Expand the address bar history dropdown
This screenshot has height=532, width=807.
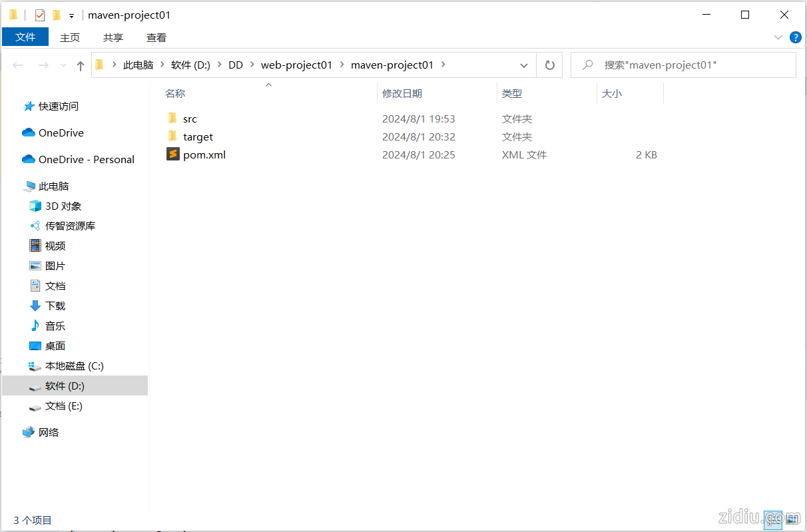[x=524, y=65]
